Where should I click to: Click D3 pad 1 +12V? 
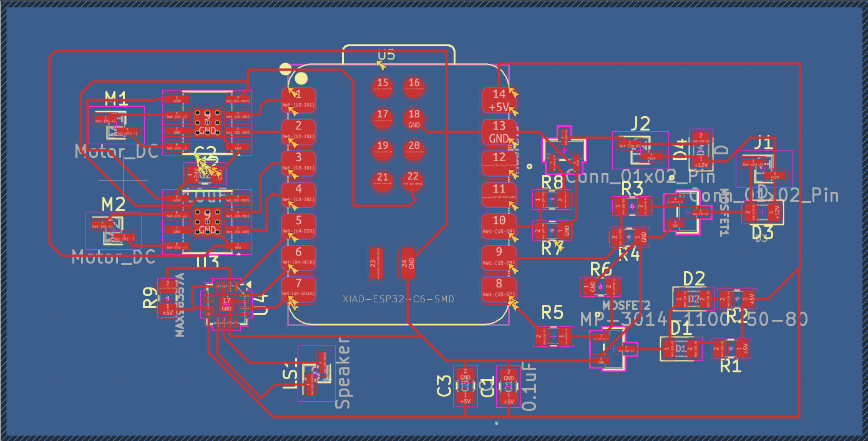click(774, 212)
